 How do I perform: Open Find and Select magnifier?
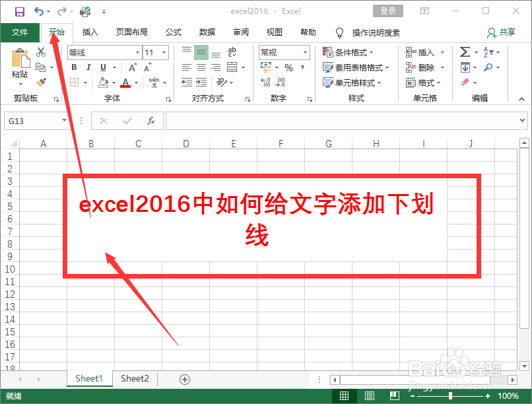488,67
